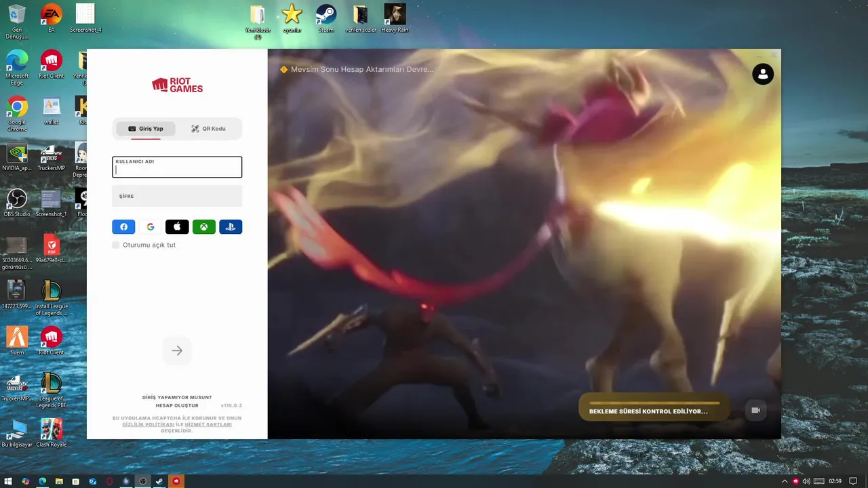Viewport: 868px width, 488px height.
Task: Open Google Chrome desktop shortcut
Action: pyautogui.click(x=17, y=114)
